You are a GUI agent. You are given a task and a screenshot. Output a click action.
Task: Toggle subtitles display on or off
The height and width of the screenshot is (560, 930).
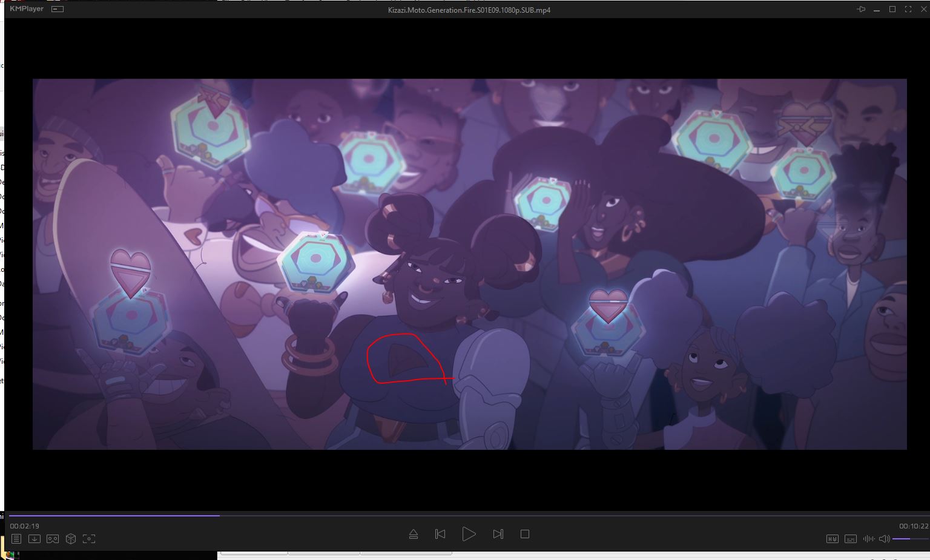tap(851, 539)
